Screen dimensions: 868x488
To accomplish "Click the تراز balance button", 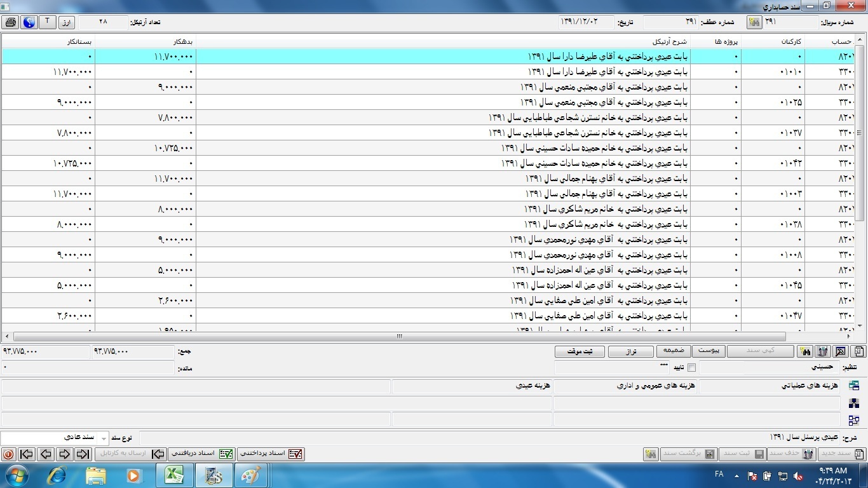I will click(x=631, y=351).
